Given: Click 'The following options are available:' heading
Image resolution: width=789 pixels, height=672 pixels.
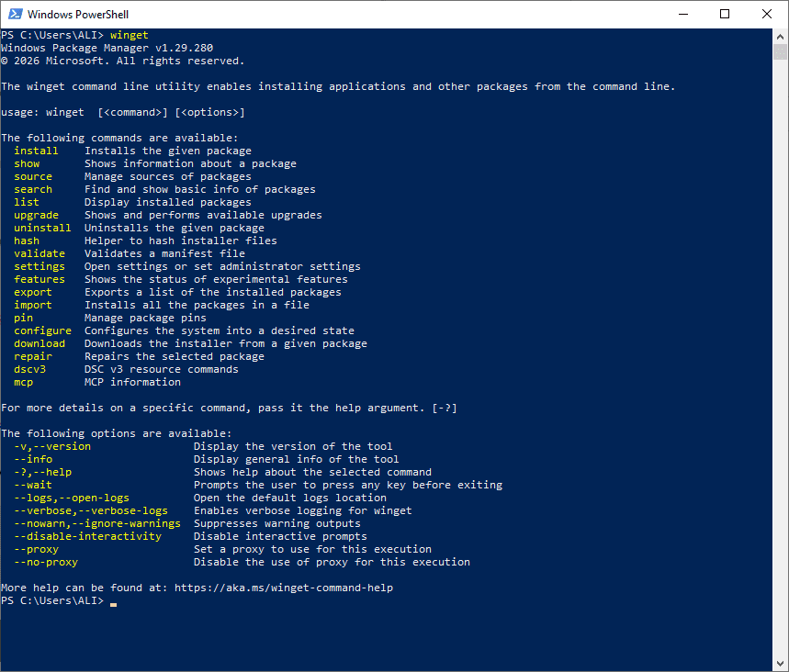Looking at the screenshot, I should [x=117, y=433].
